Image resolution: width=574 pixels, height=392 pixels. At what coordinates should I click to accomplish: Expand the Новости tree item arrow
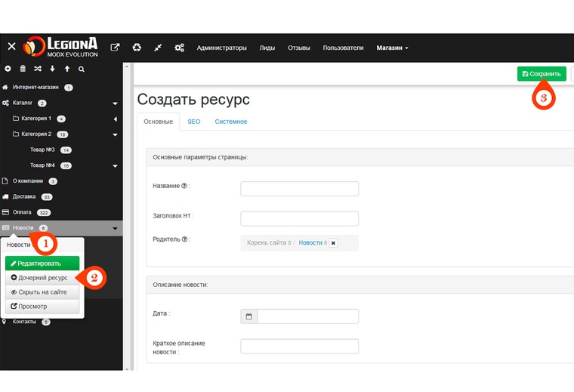coord(116,228)
